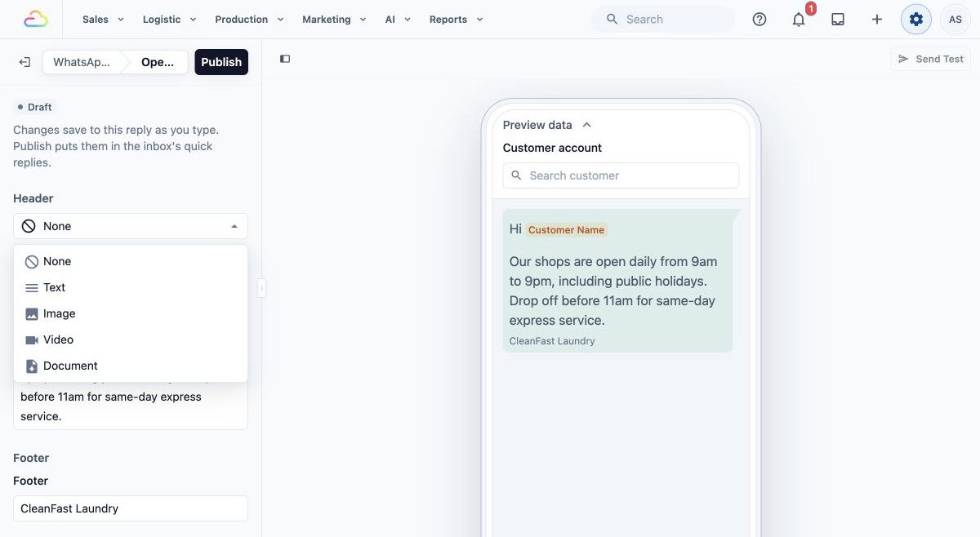Click the Customer Name variable tag
Viewport: 980px width, 537px height.
coord(566,230)
